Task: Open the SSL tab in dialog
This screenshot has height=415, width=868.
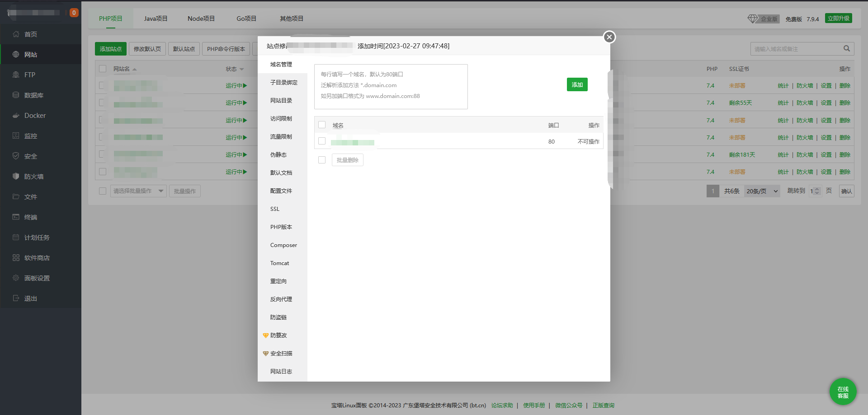Action: click(x=275, y=209)
